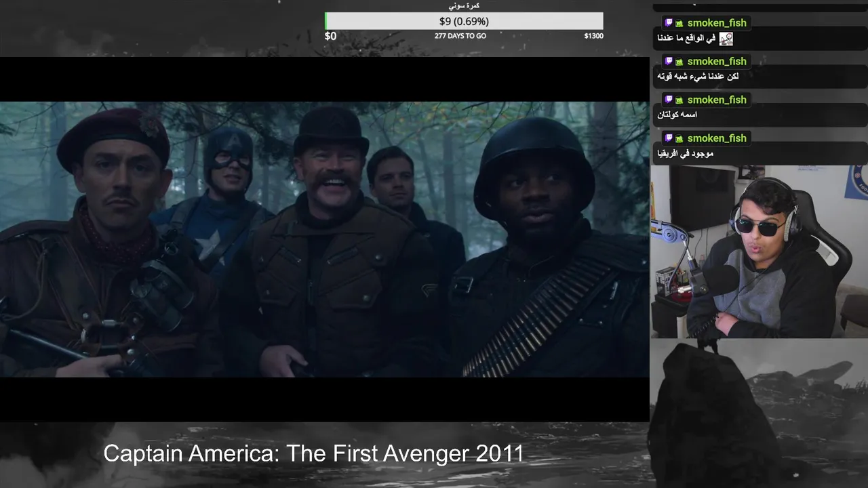Click the Twitch icon above 'في الواقع ما عندنا'
The width and height of the screenshot is (868, 488).
669,23
